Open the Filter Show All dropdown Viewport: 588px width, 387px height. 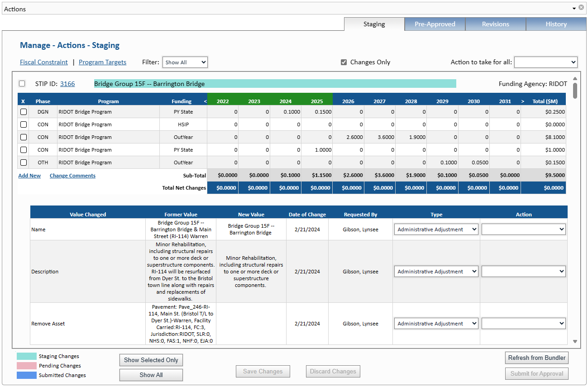(x=185, y=62)
